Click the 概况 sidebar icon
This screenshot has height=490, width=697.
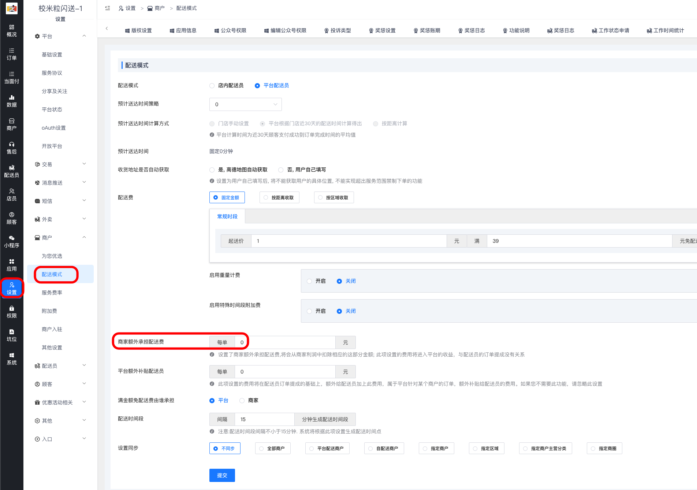click(11, 29)
